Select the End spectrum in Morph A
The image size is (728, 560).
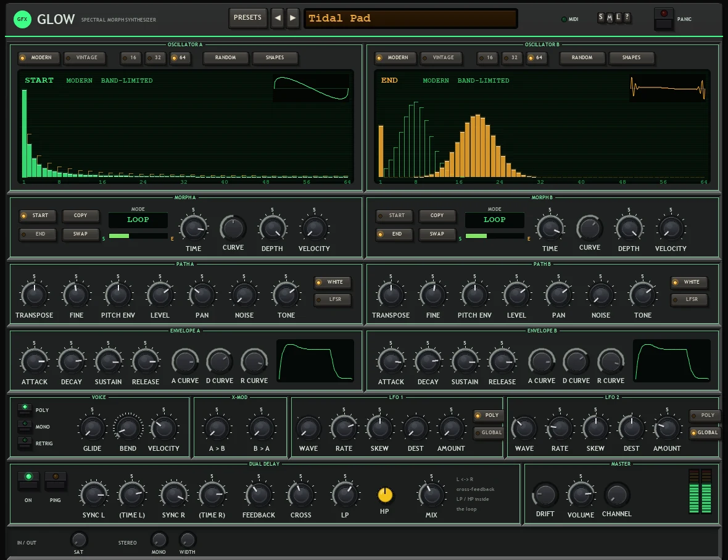38,234
